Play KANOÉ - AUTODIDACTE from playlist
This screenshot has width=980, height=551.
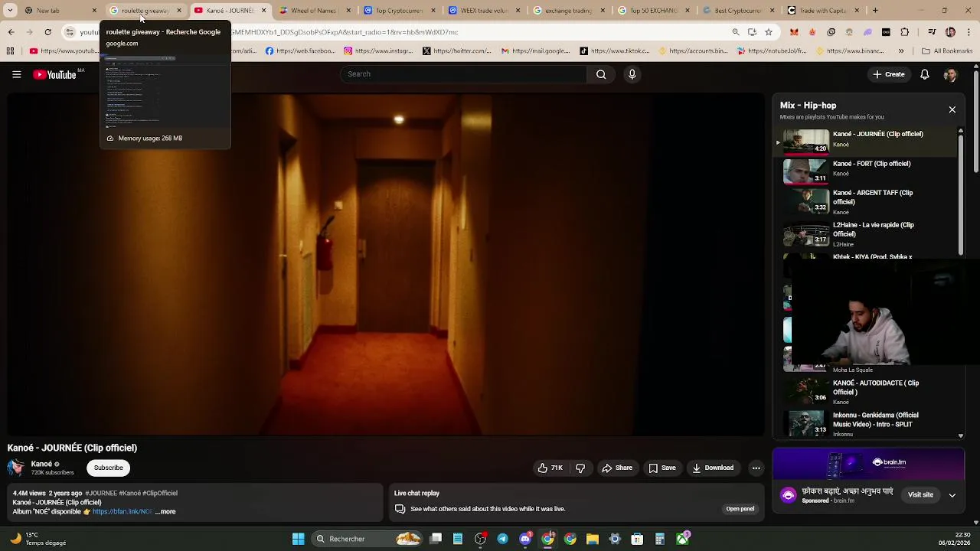(x=865, y=391)
